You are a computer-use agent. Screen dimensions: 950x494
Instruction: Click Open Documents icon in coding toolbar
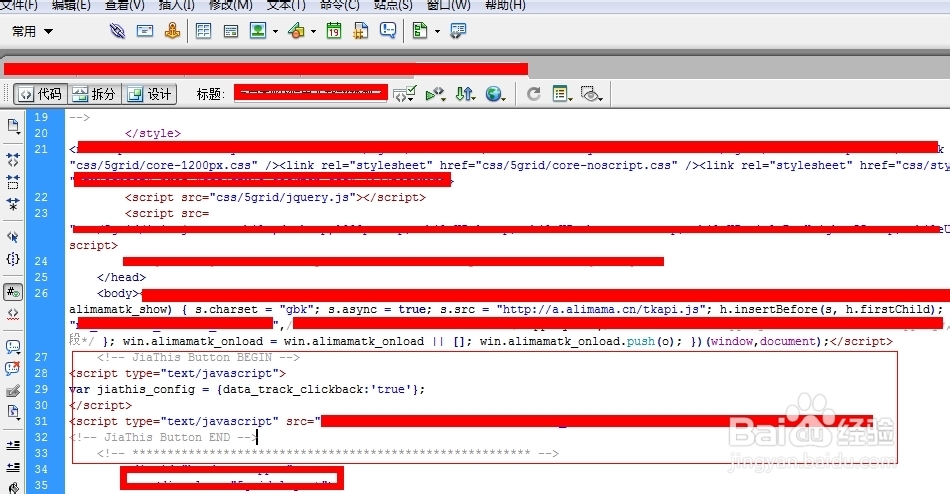click(x=13, y=126)
